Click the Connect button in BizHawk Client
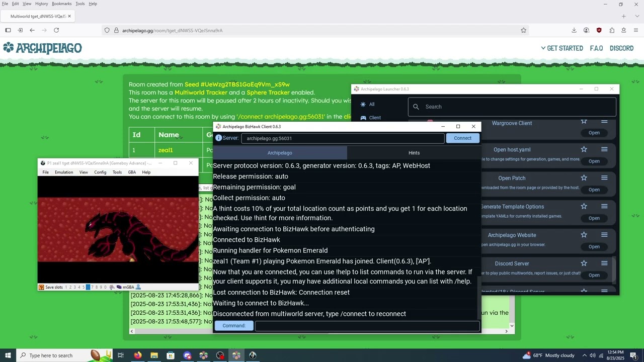The image size is (644, 362). coord(462,138)
